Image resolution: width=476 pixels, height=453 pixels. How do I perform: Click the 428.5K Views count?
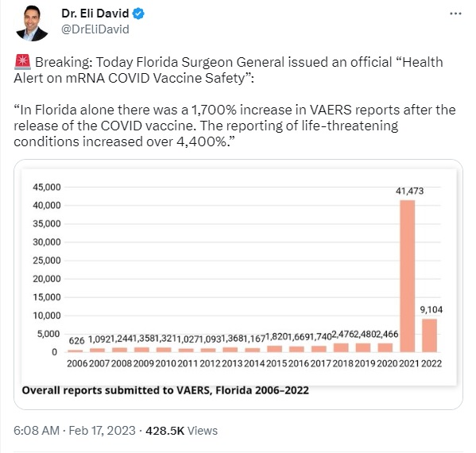pyautogui.click(x=181, y=431)
